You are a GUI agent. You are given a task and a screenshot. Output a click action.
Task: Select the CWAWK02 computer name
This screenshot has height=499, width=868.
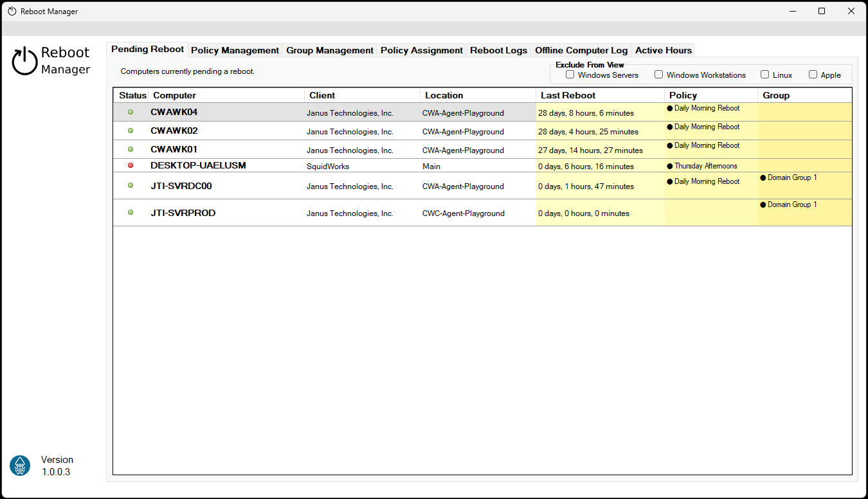174,131
